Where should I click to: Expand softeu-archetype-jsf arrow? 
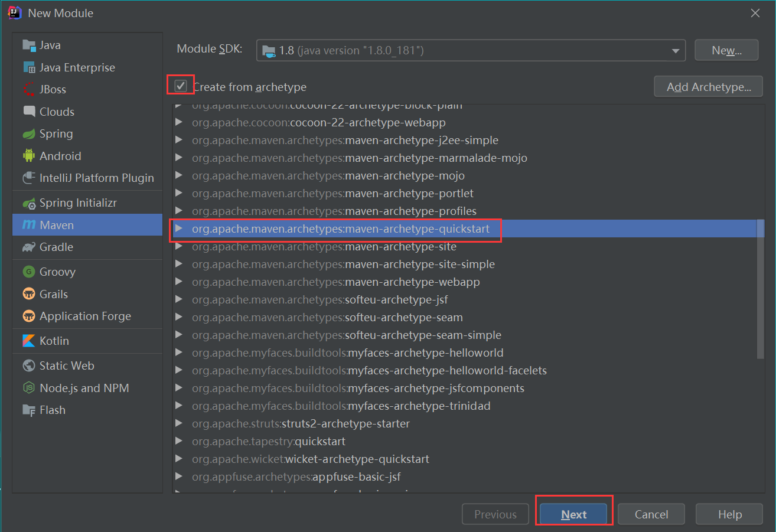click(179, 299)
